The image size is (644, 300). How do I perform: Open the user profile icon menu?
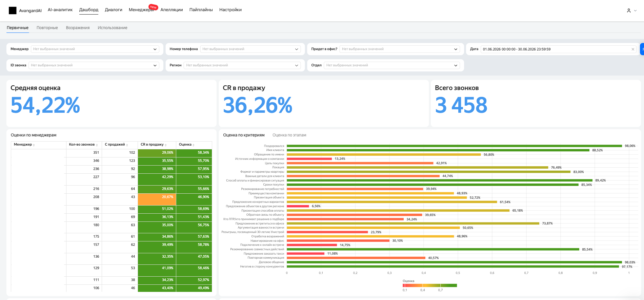tap(629, 10)
